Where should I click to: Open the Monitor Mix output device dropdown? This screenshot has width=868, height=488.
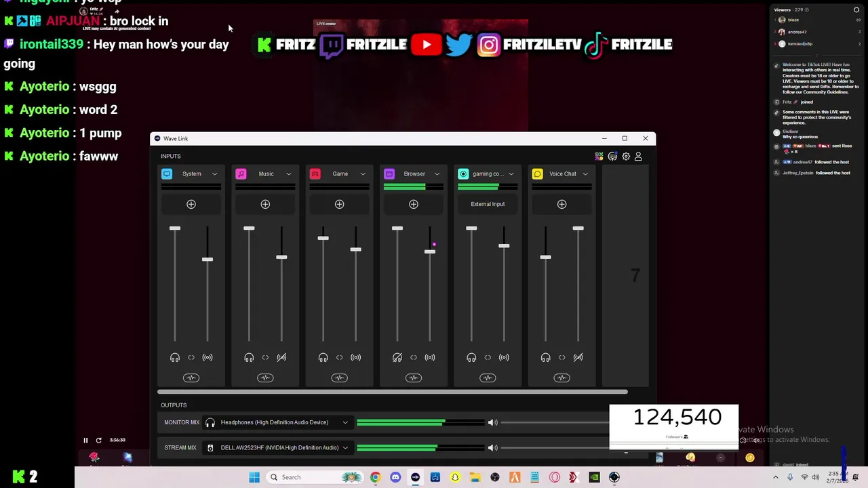(x=345, y=422)
